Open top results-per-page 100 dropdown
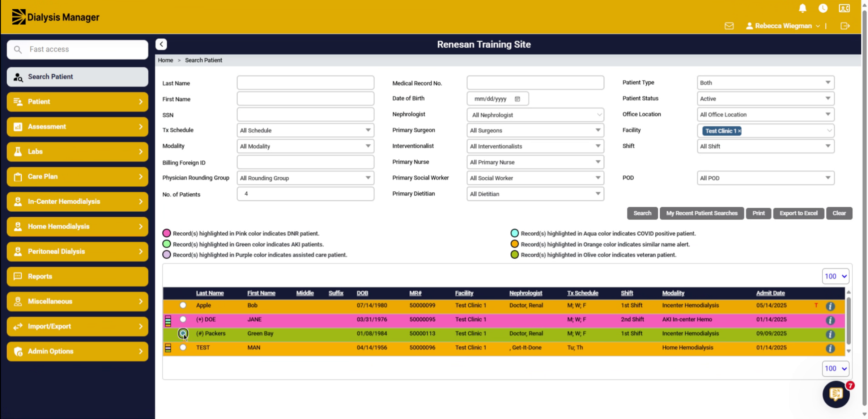This screenshot has width=868, height=419. tap(835, 276)
